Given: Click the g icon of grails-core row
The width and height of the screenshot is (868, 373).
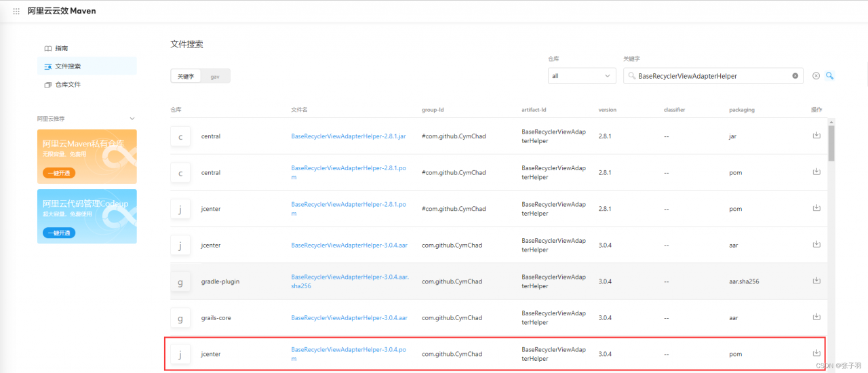Looking at the screenshot, I should [180, 318].
